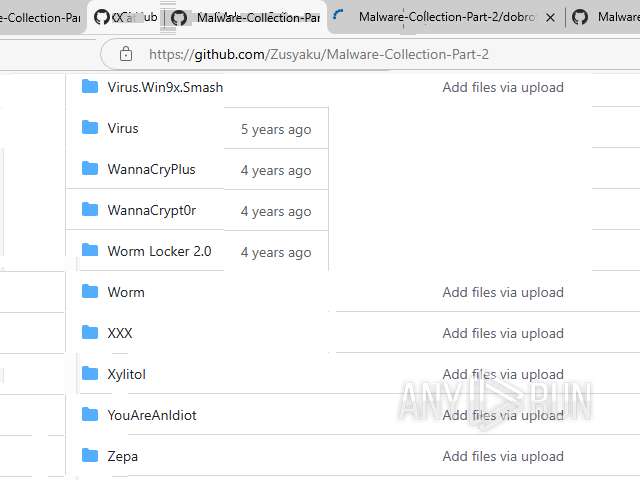Open the WannaCryPlus folder
Viewport: 640px width, 480px height.
[151, 169]
